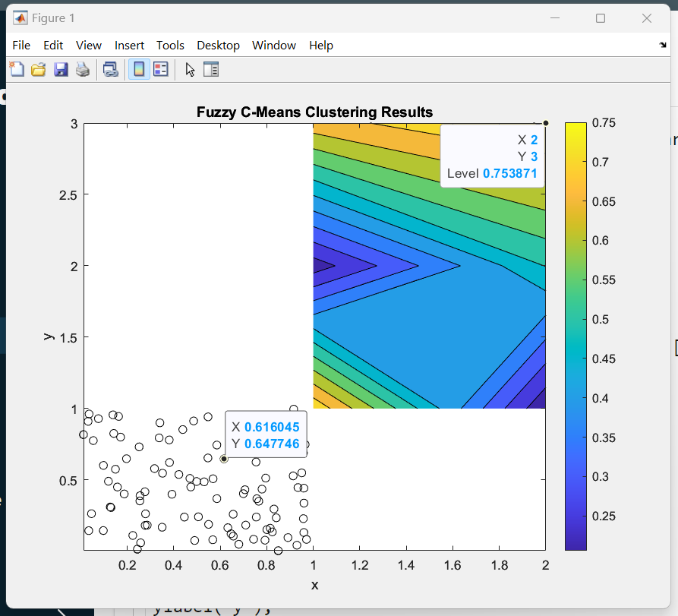Screen dimensions: 678x616
Task: Open the Tools menu
Action: coord(170,46)
